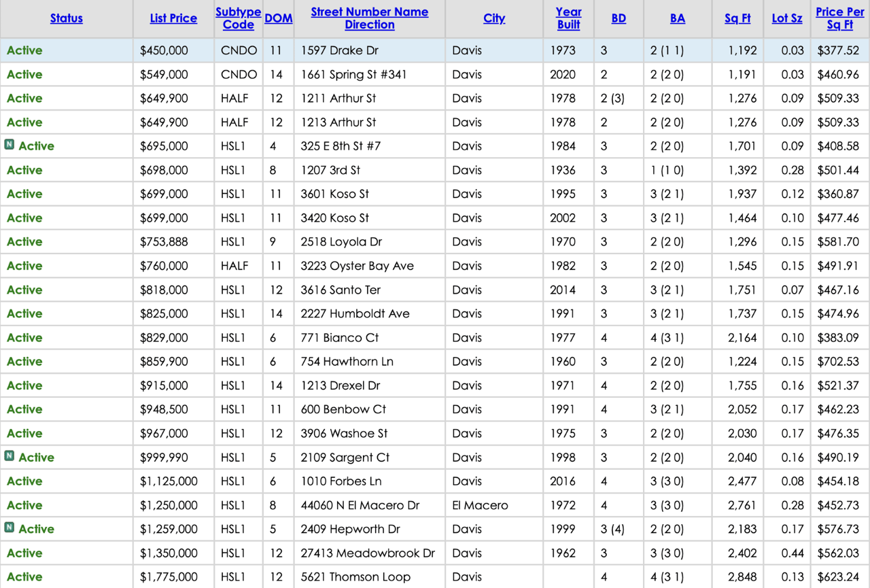Click the 3601 Koso St address
The image size is (870, 588).
click(335, 194)
